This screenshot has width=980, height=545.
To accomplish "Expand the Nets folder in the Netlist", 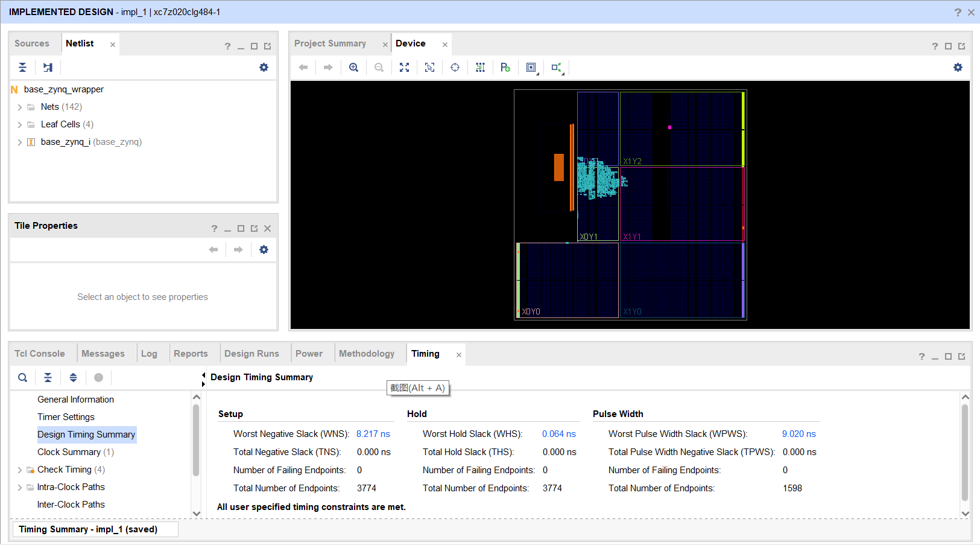I will (x=19, y=106).
